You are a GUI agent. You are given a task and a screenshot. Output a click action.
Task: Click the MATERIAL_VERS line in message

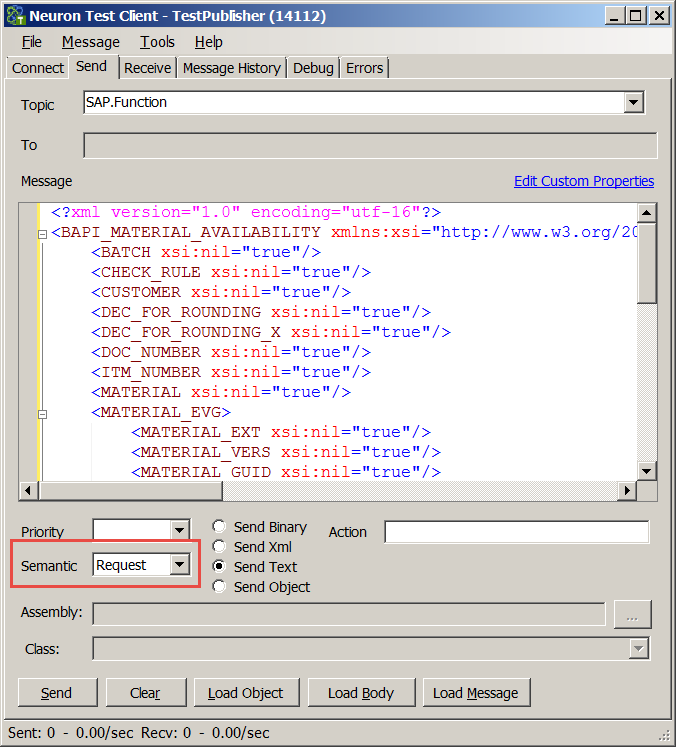click(x=286, y=452)
